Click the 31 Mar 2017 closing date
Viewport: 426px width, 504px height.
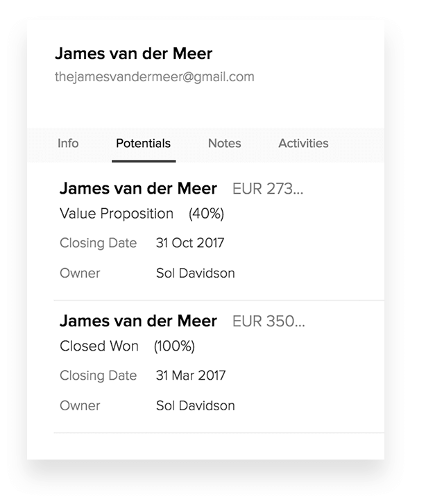tap(191, 376)
